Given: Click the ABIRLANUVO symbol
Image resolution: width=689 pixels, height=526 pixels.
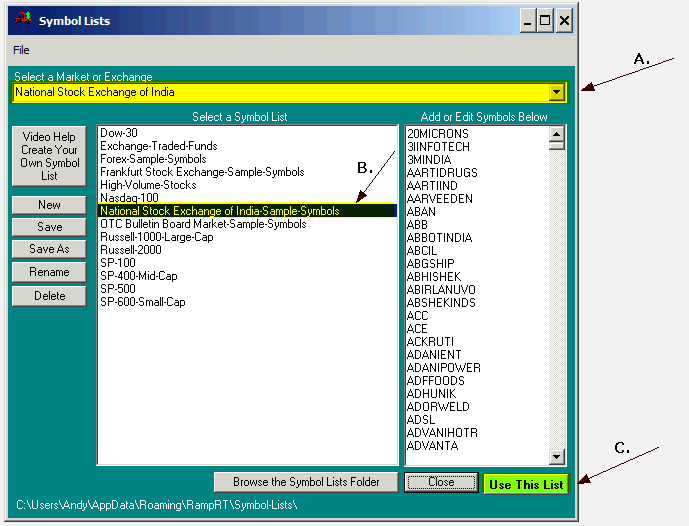Looking at the screenshot, I should pos(441,290).
